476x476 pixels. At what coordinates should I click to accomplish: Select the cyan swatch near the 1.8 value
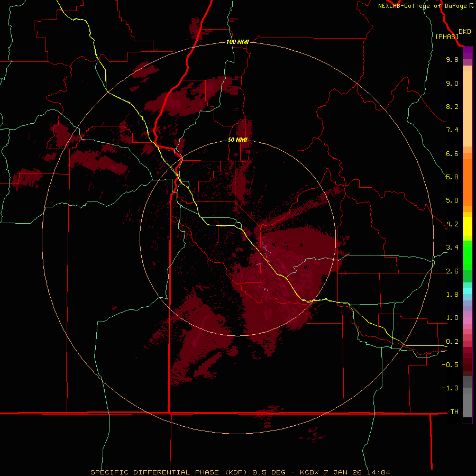(467, 291)
